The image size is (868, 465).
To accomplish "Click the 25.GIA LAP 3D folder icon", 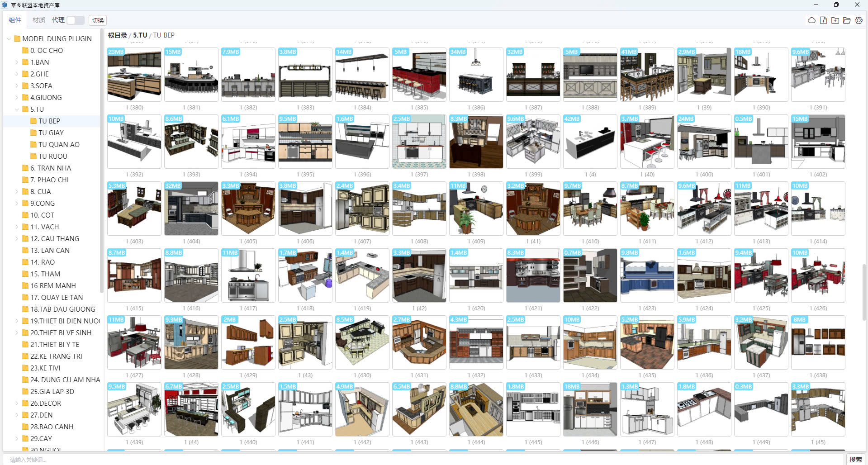I will coord(25,392).
